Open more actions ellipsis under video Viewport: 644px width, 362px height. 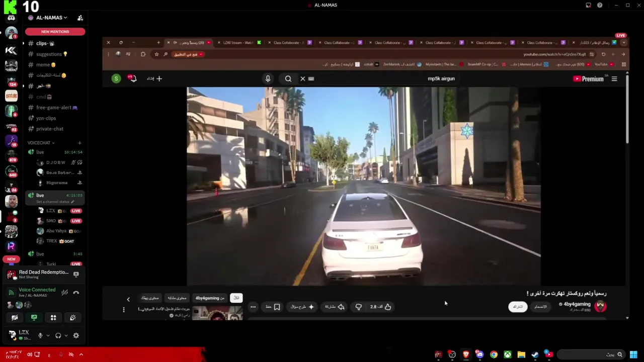253,307
